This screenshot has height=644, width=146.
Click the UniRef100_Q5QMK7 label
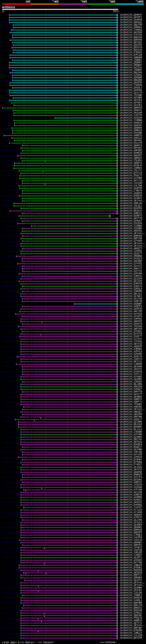[131, 63]
